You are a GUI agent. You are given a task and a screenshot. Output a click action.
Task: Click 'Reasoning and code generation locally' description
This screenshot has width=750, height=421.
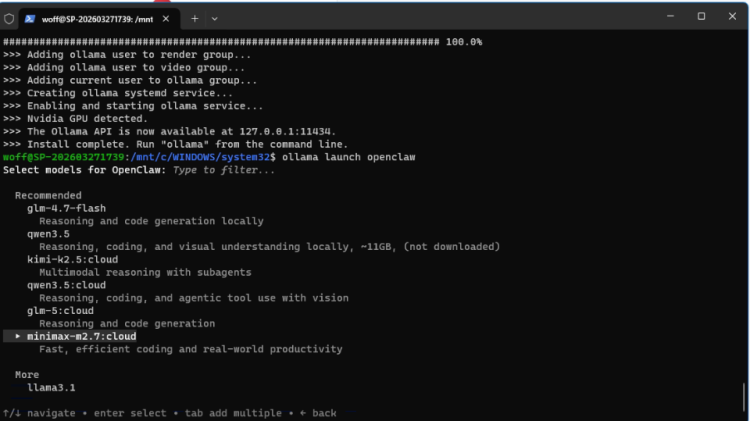[x=151, y=221]
